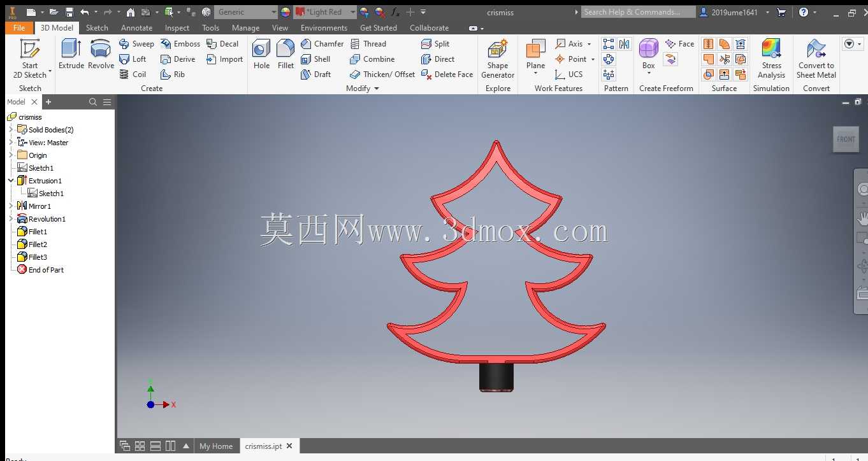Open Shape Generator

pyautogui.click(x=498, y=59)
